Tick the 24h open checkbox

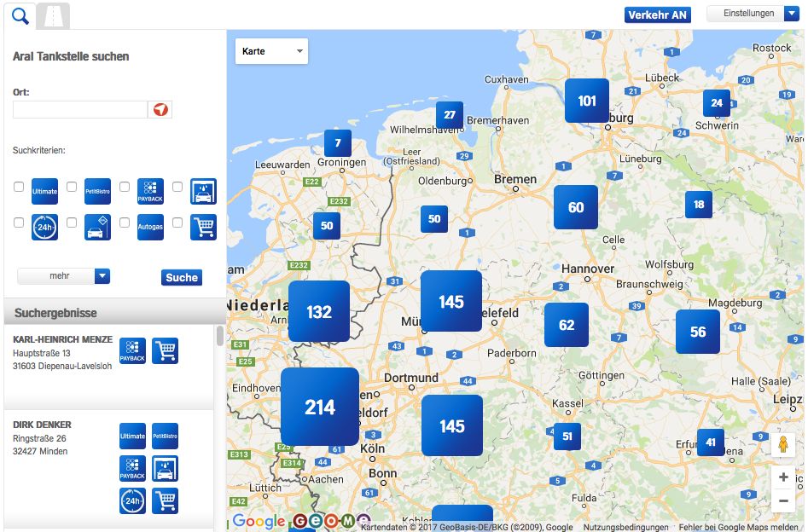(x=19, y=223)
